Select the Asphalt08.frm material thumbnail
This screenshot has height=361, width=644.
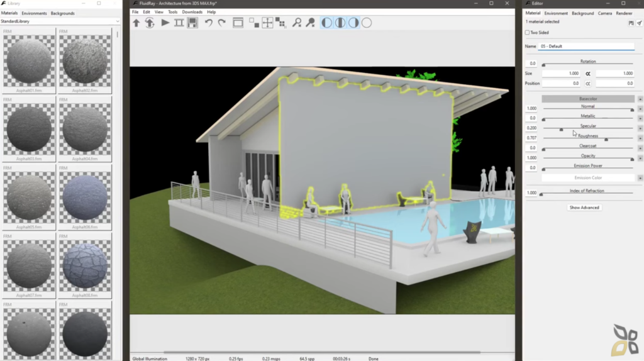coord(85,266)
